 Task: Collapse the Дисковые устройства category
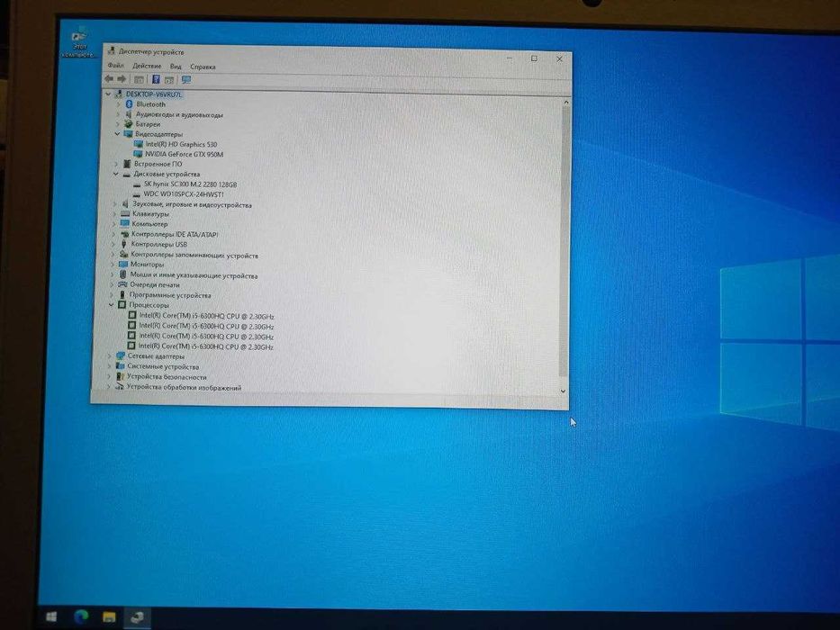point(116,174)
